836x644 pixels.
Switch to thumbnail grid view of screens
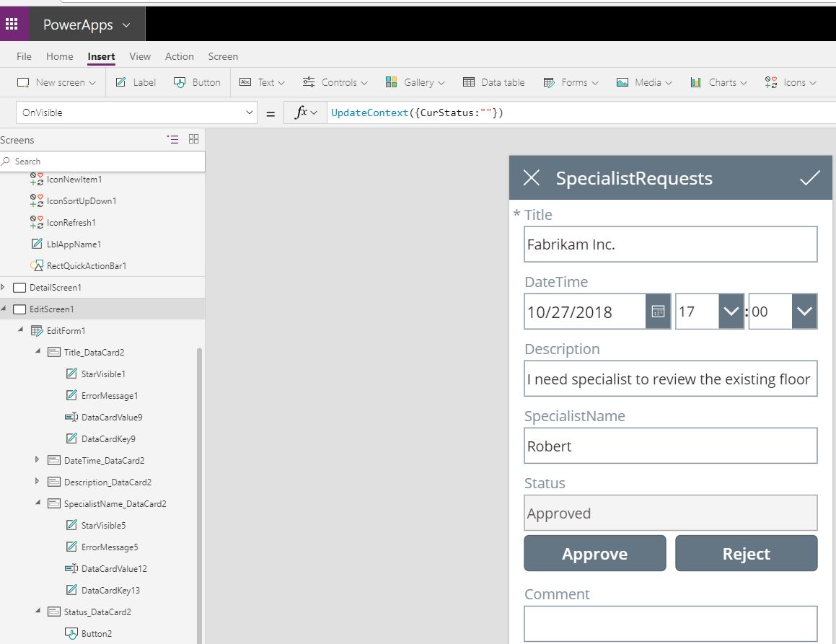click(x=193, y=139)
